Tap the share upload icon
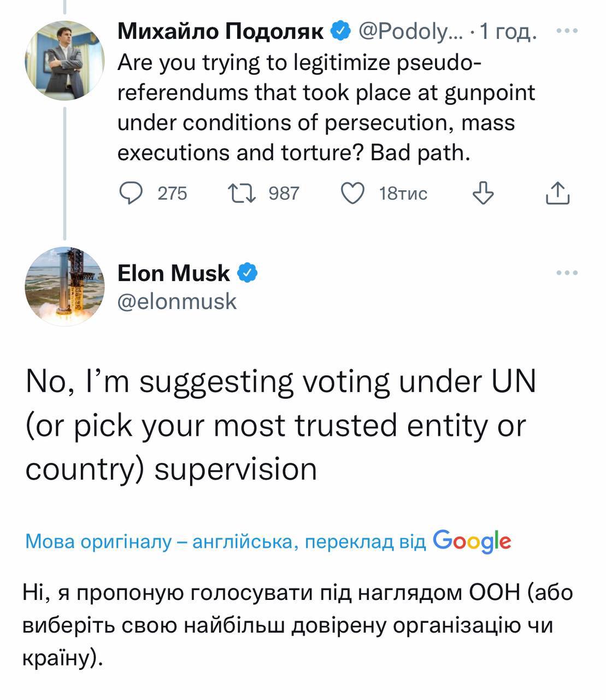This screenshot has height=700, width=606. pyautogui.click(x=558, y=193)
